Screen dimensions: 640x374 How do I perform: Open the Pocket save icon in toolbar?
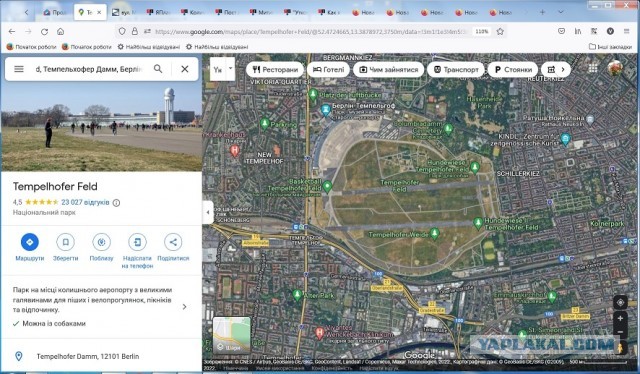pyautogui.click(x=562, y=31)
